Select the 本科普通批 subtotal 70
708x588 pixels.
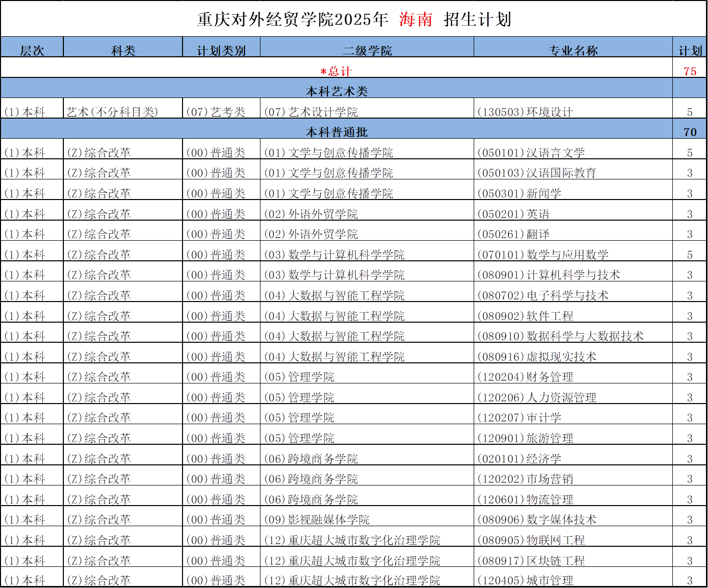click(x=690, y=132)
